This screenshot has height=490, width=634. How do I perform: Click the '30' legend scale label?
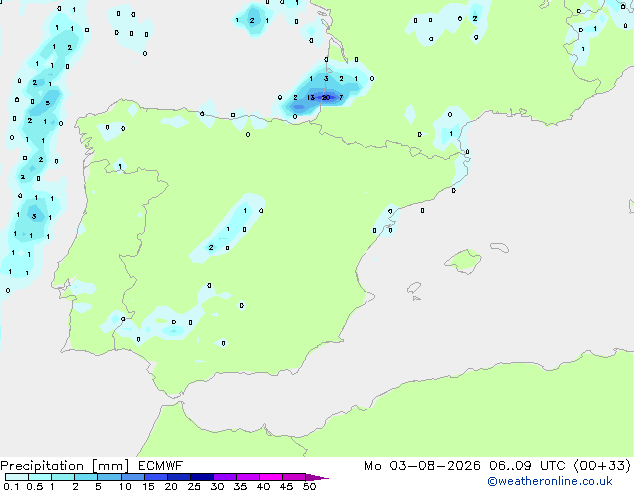pos(217,486)
